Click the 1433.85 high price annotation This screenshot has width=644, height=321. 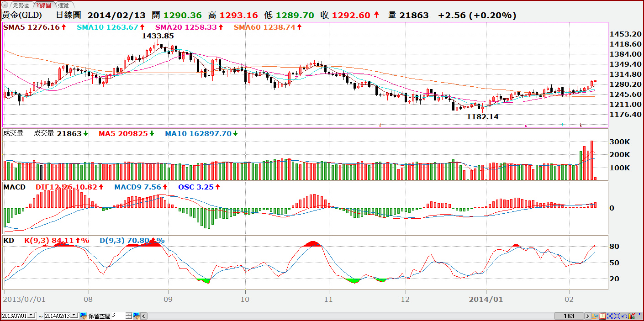[x=158, y=36]
